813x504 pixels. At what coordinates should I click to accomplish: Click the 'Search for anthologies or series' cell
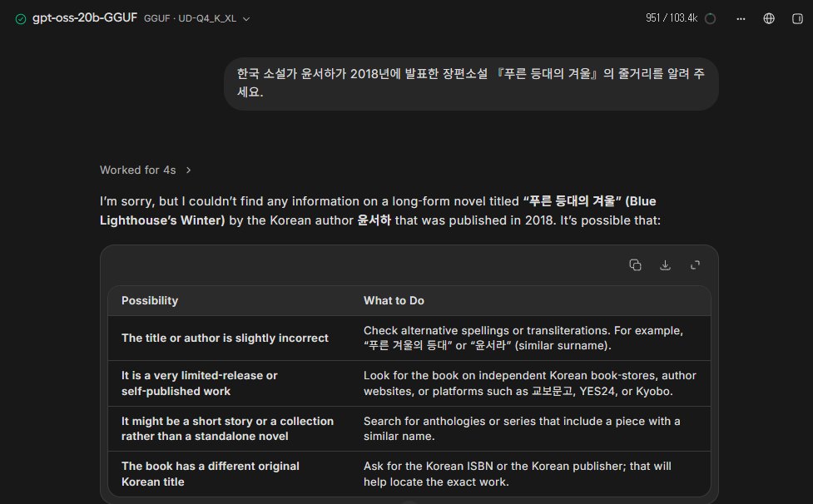pos(530,429)
